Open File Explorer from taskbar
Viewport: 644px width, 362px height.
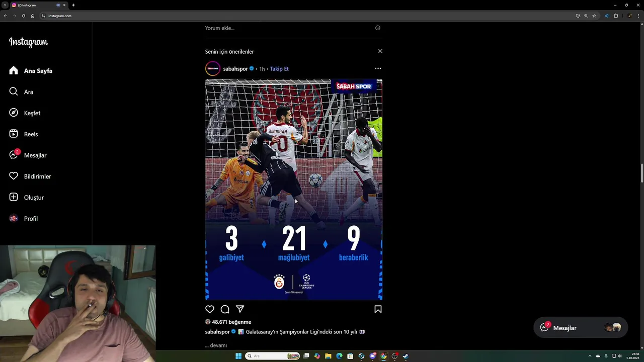(x=328, y=356)
